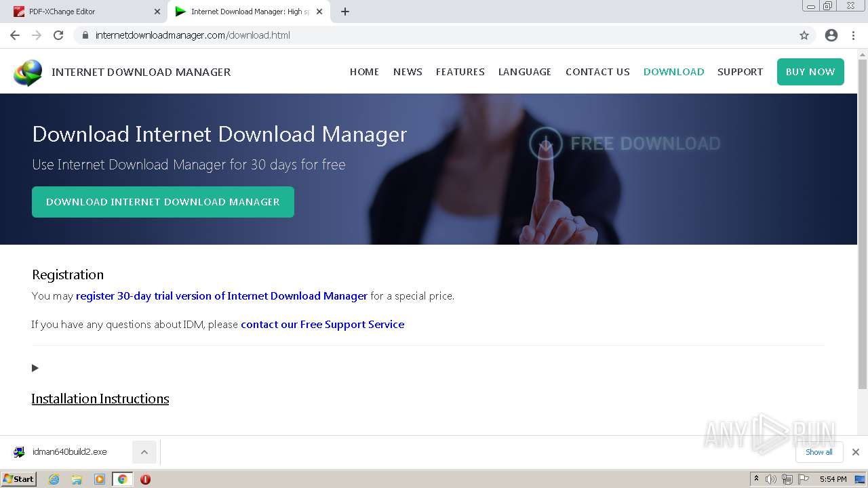Open the DOWNLOAD navigation item

coord(673,72)
